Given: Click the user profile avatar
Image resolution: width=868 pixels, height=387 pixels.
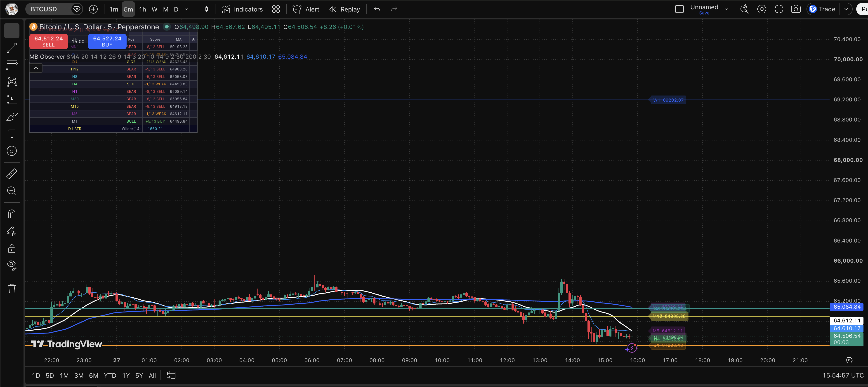Looking at the screenshot, I should tap(12, 9).
